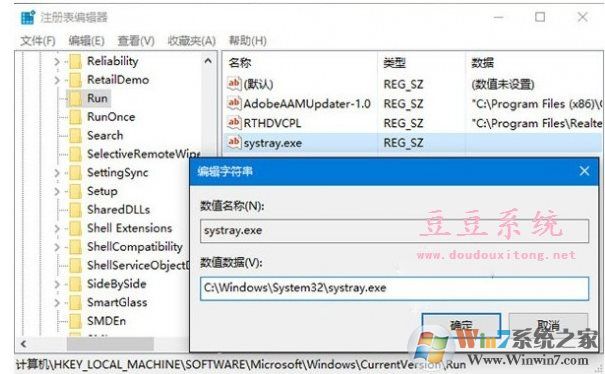
Task: Select the ShellCompatibility folder icon
Action: point(76,247)
